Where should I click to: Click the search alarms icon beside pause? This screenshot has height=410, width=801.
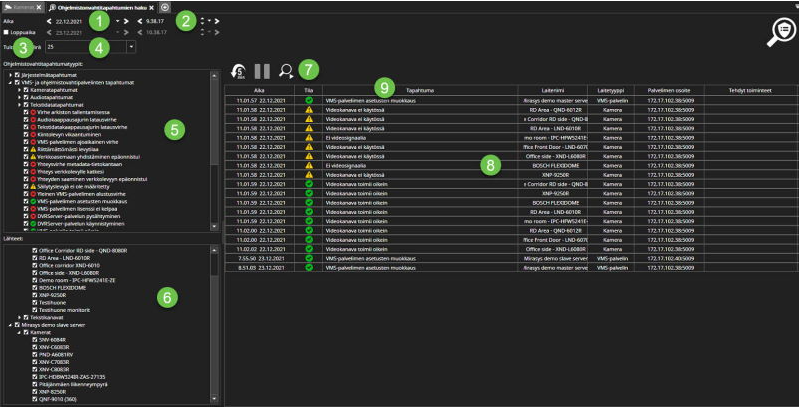(x=286, y=72)
